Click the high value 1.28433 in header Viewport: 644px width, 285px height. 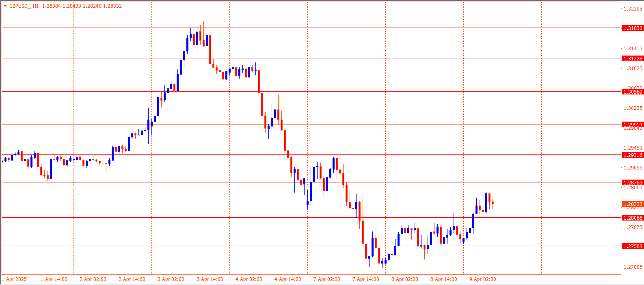pos(71,6)
